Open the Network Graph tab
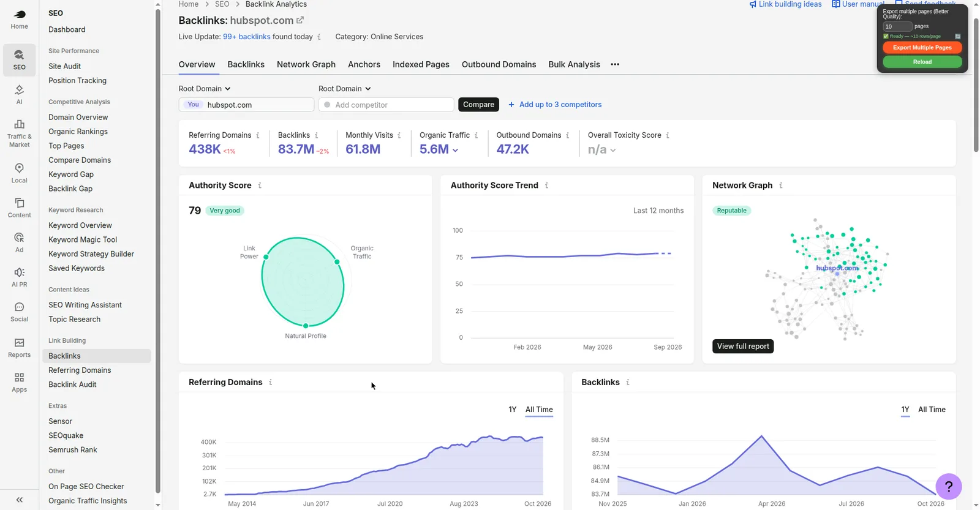The height and width of the screenshot is (510, 980). tap(306, 64)
